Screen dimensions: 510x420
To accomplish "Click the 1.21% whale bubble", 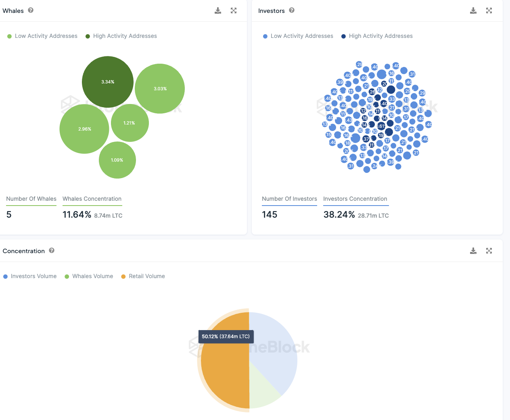I will pos(130,123).
